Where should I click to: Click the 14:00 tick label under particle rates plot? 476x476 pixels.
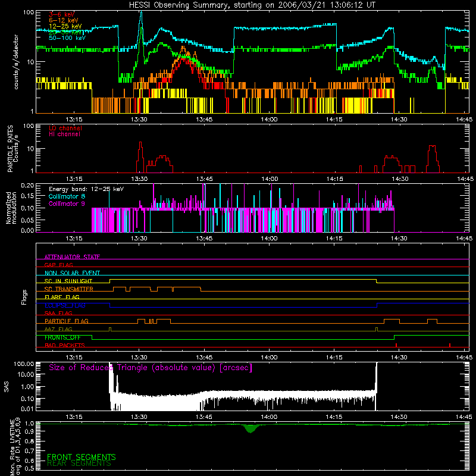[x=270, y=179]
